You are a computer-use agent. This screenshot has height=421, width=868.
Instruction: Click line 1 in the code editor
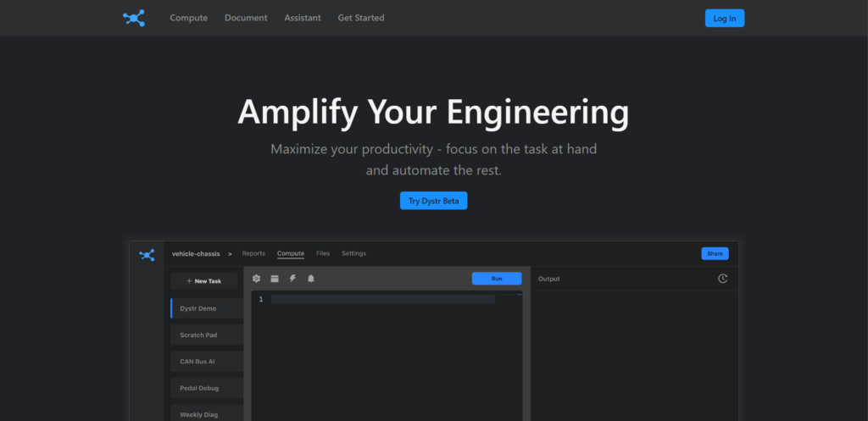pos(381,299)
